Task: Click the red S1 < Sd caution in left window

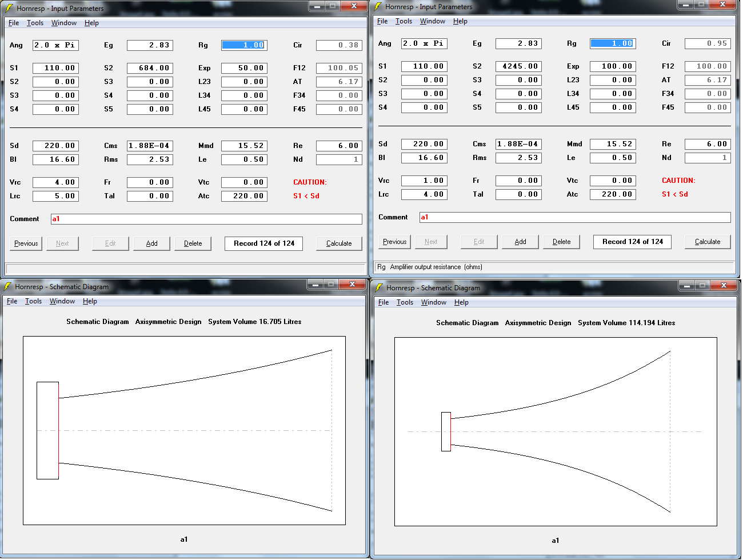Action: pyautogui.click(x=306, y=196)
